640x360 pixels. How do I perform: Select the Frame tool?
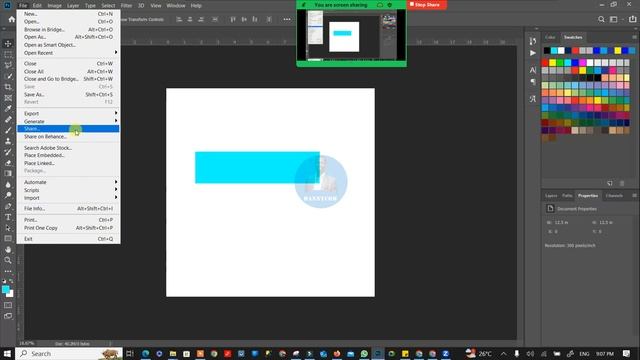[x=8, y=98]
